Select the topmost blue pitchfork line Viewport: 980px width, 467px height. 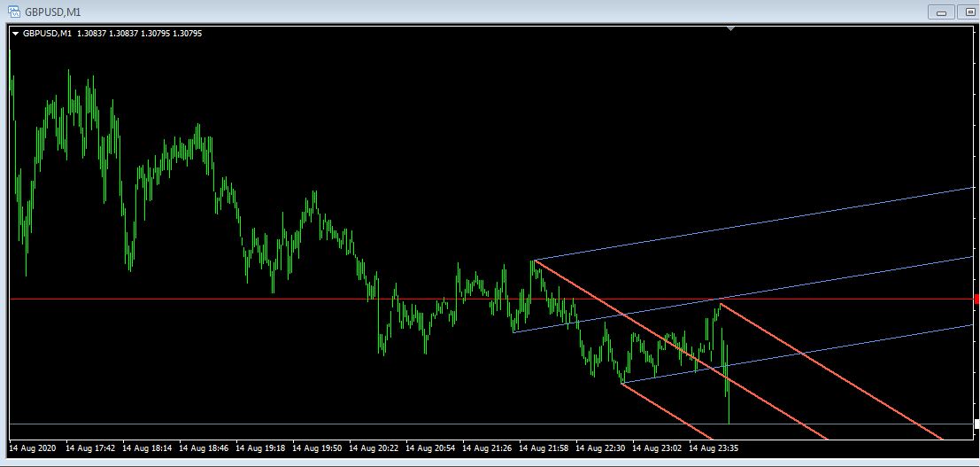click(x=753, y=222)
